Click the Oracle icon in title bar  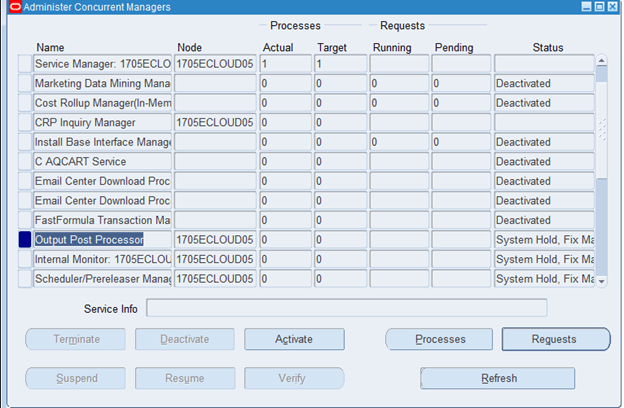[12, 7]
